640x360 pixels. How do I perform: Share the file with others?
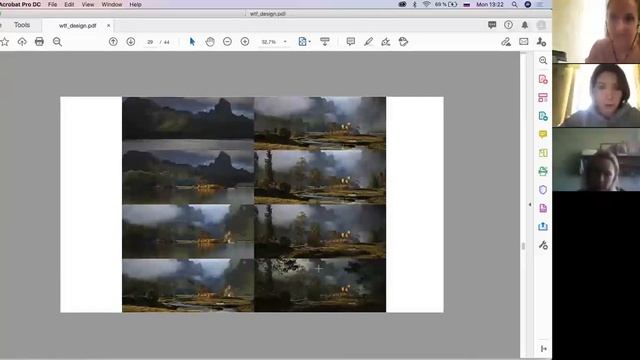[x=541, y=42]
